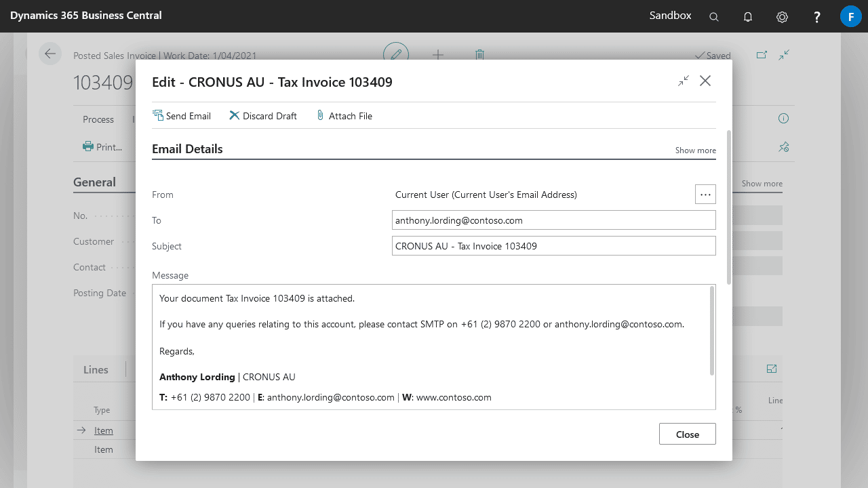Open the help question mark
The image size is (868, 488).
pyautogui.click(x=817, y=17)
